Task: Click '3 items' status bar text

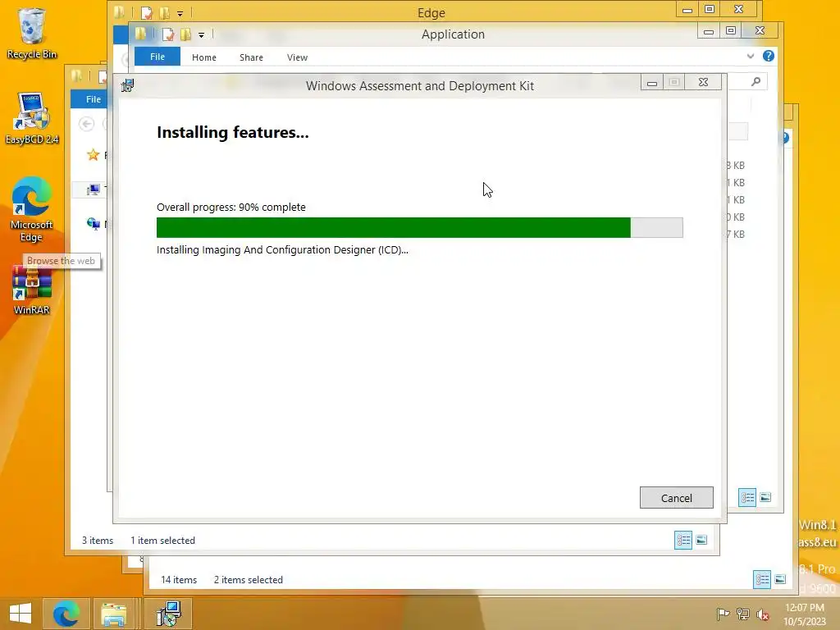Action: coord(98,541)
